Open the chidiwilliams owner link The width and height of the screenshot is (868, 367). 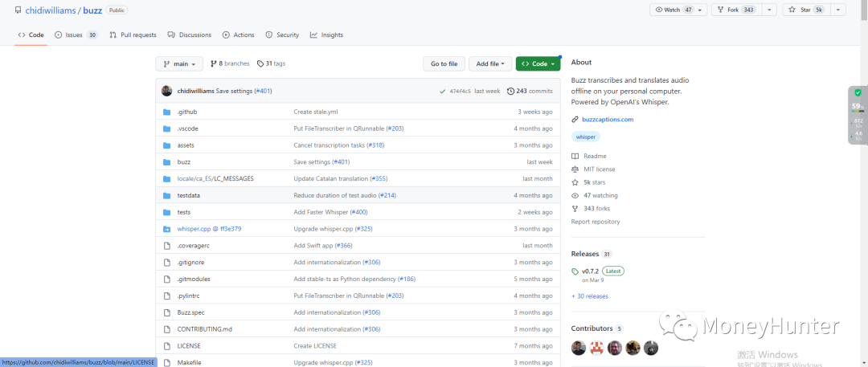(x=51, y=10)
